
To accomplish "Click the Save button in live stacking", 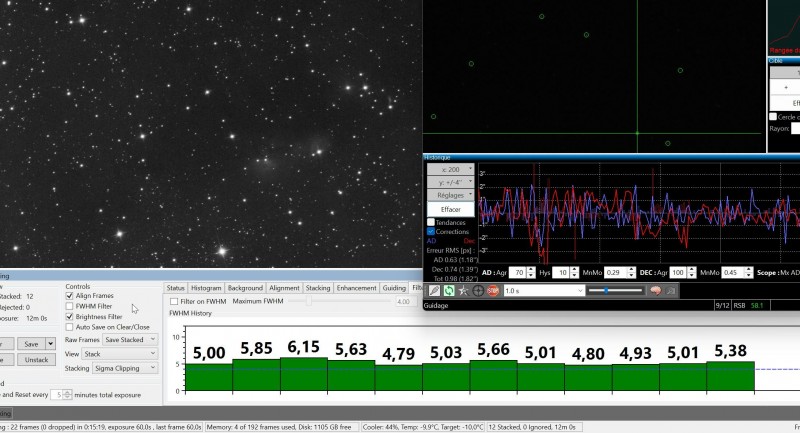I will tap(31, 344).
